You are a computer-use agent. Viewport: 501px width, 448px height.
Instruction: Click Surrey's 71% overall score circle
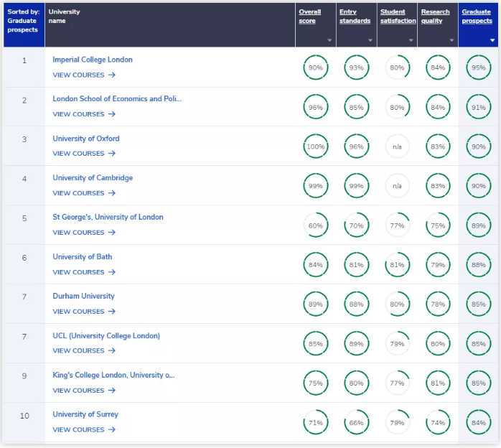point(316,422)
